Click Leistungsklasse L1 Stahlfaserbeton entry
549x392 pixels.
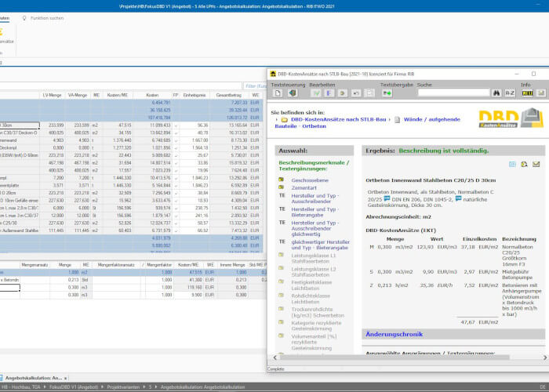314,258
